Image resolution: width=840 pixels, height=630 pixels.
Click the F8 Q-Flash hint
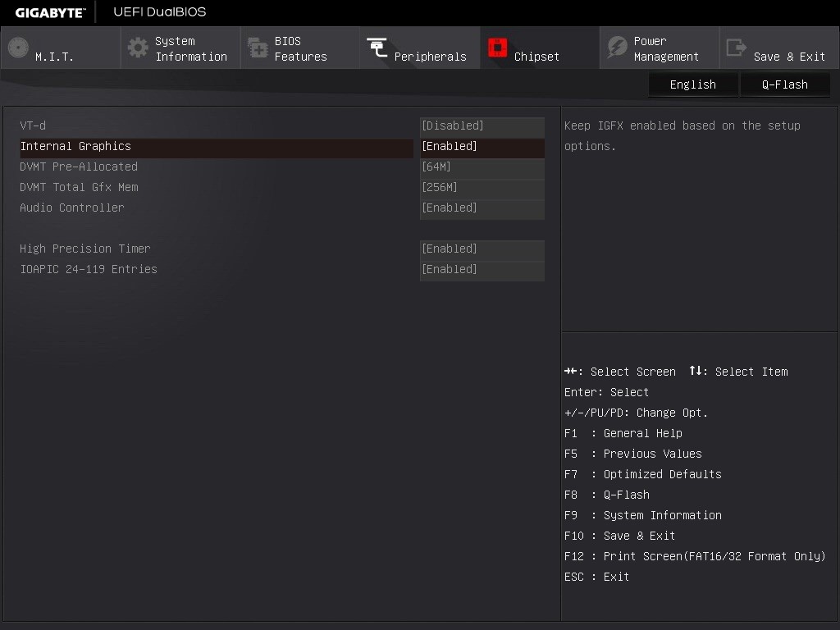(607, 495)
